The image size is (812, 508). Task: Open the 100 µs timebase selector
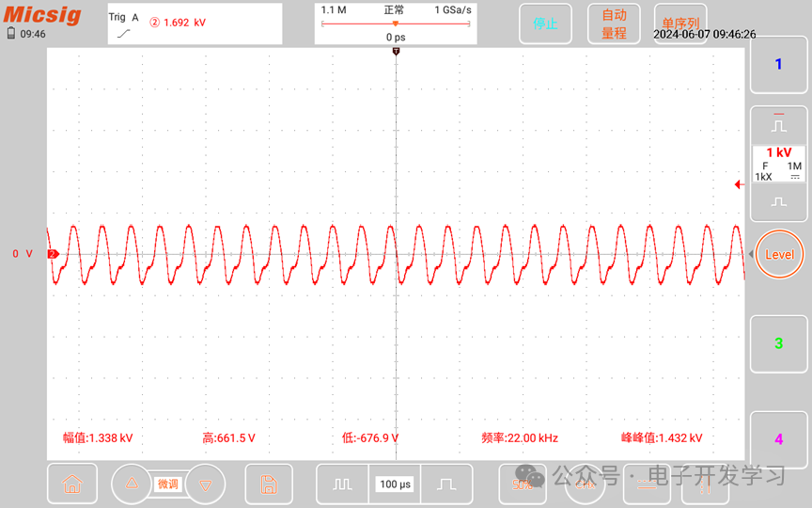point(395,484)
